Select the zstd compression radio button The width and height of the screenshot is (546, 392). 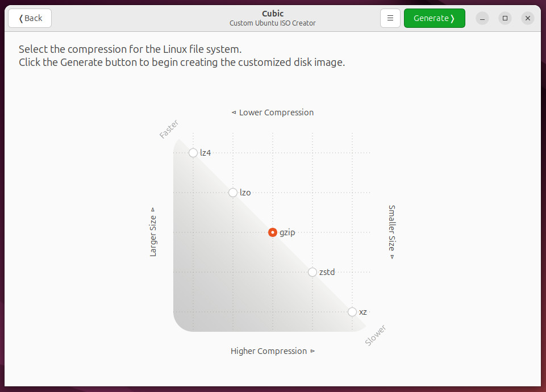coord(312,272)
